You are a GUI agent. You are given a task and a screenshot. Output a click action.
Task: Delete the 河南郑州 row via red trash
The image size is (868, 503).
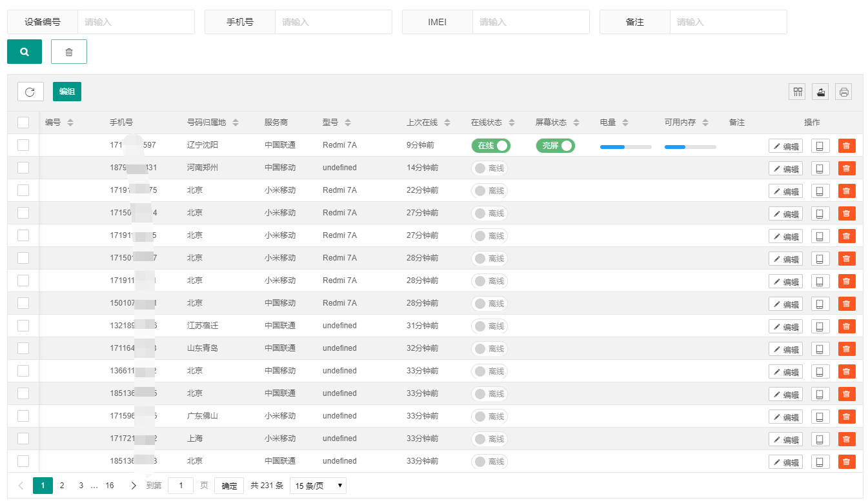click(x=847, y=168)
